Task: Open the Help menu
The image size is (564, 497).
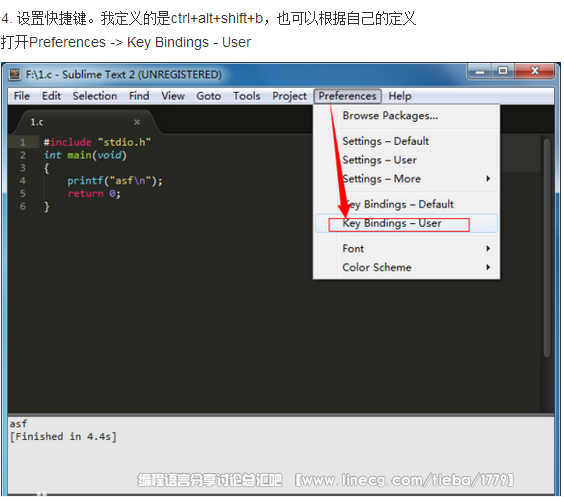Action: click(x=400, y=96)
